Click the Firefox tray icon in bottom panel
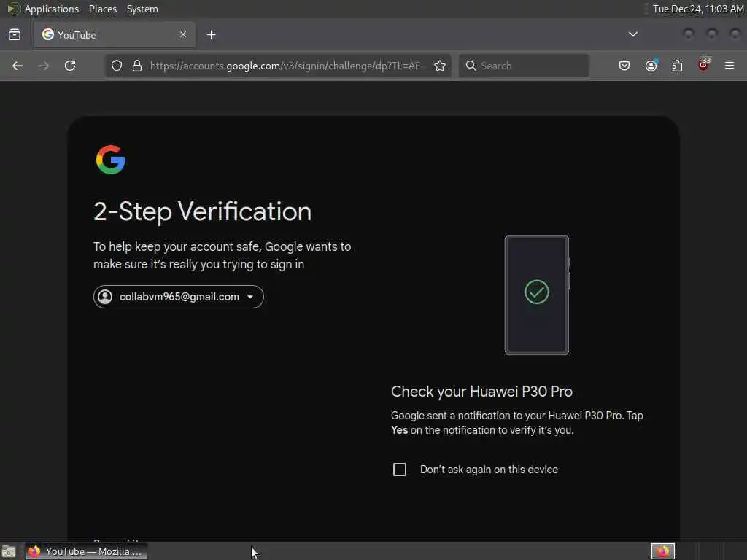The height and width of the screenshot is (560, 747). pyautogui.click(x=663, y=551)
